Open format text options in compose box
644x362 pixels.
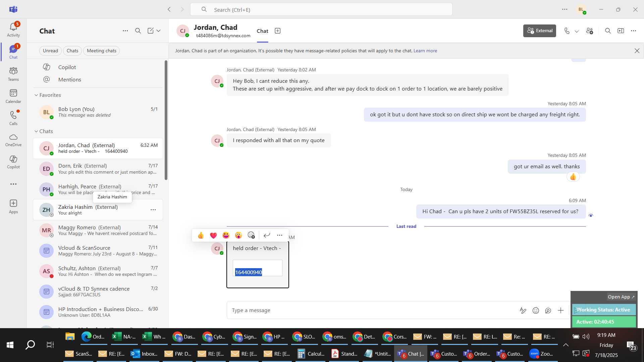pyautogui.click(x=523, y=310)
